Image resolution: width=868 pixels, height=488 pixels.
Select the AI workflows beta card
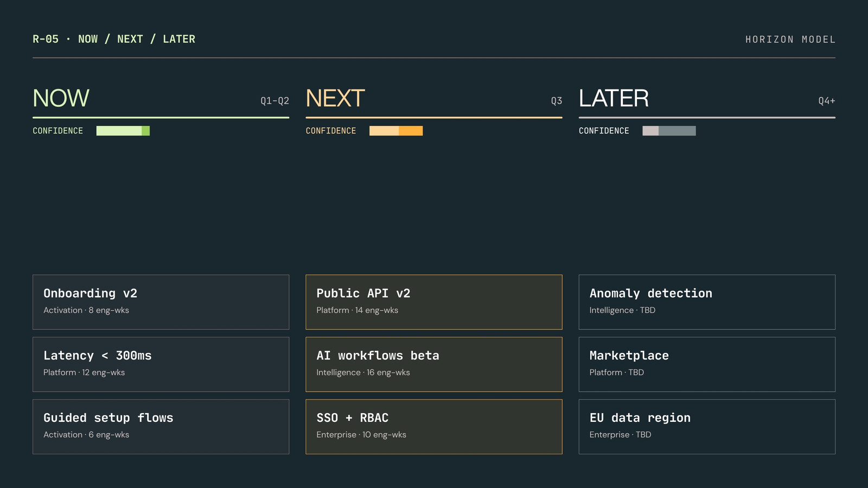434,364
